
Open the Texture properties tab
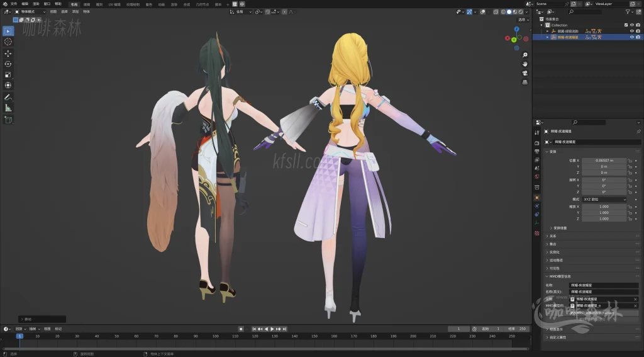pyautogui.click(x=537, y=233)
